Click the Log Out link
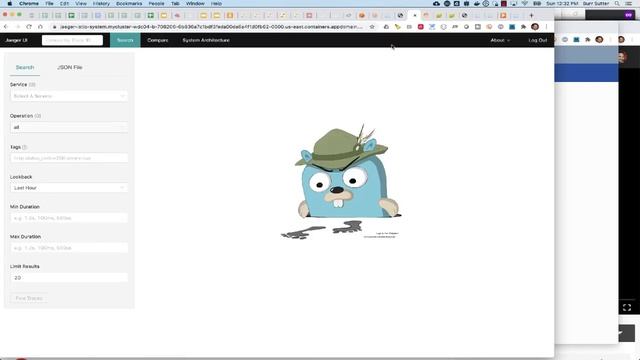 (x=538, y=40)
